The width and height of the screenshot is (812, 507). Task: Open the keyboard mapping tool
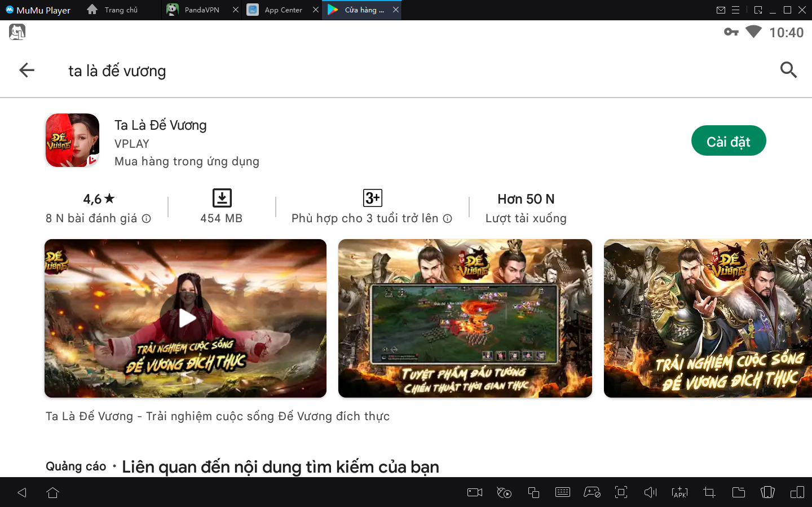coord(563,492)
